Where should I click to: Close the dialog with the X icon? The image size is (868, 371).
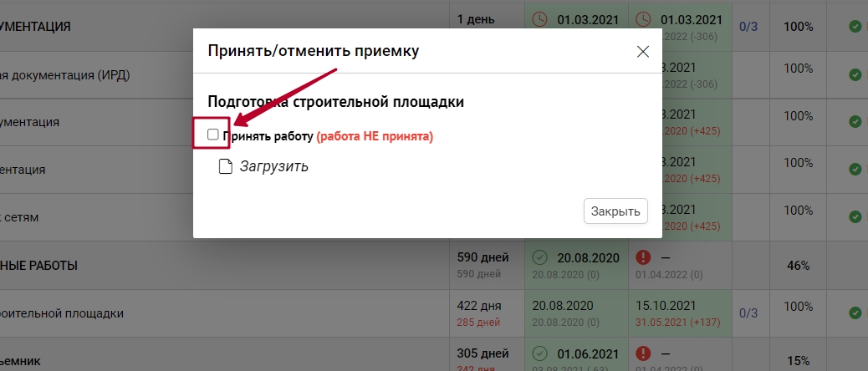coord(643,52)
